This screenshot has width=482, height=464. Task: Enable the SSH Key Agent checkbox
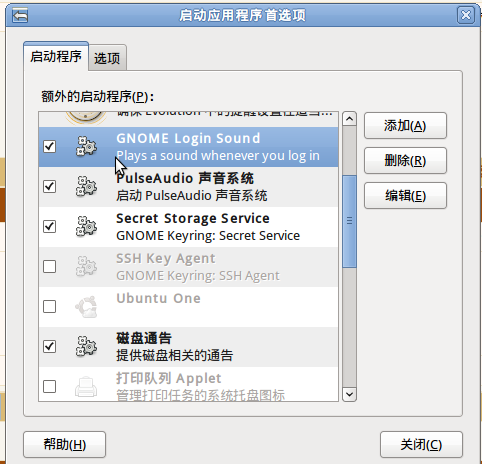tap(49, 266)
